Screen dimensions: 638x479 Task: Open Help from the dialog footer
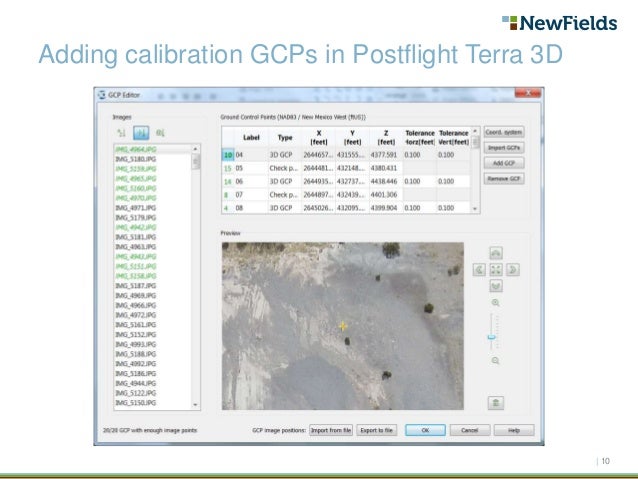(514, 430)
